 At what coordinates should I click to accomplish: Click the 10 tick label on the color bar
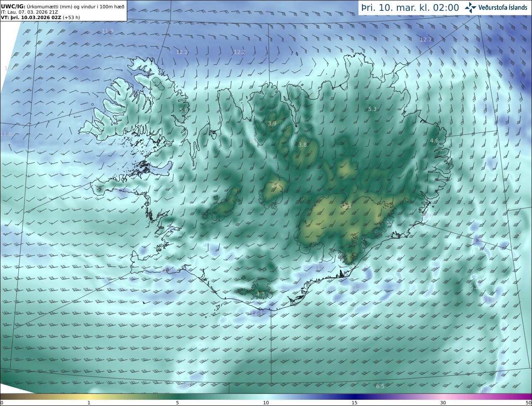pos(266,403)
